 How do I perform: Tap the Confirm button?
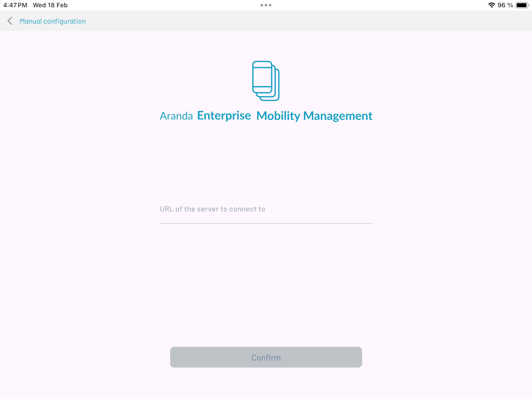[x=266, y=357]
